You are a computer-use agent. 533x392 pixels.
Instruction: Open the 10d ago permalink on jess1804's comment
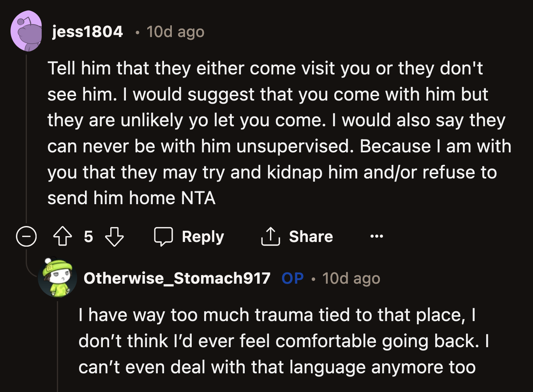point(175,31)
